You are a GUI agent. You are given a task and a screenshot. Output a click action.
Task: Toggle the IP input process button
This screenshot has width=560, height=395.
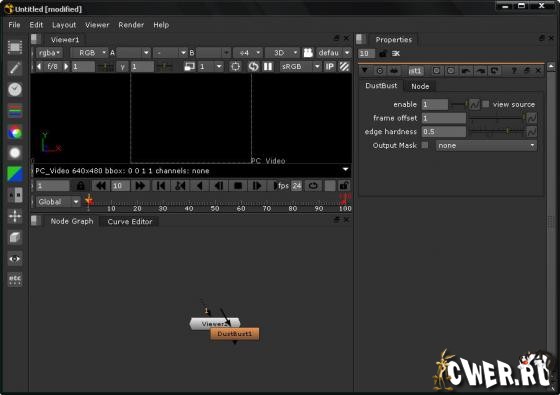[x=329, y=66]
